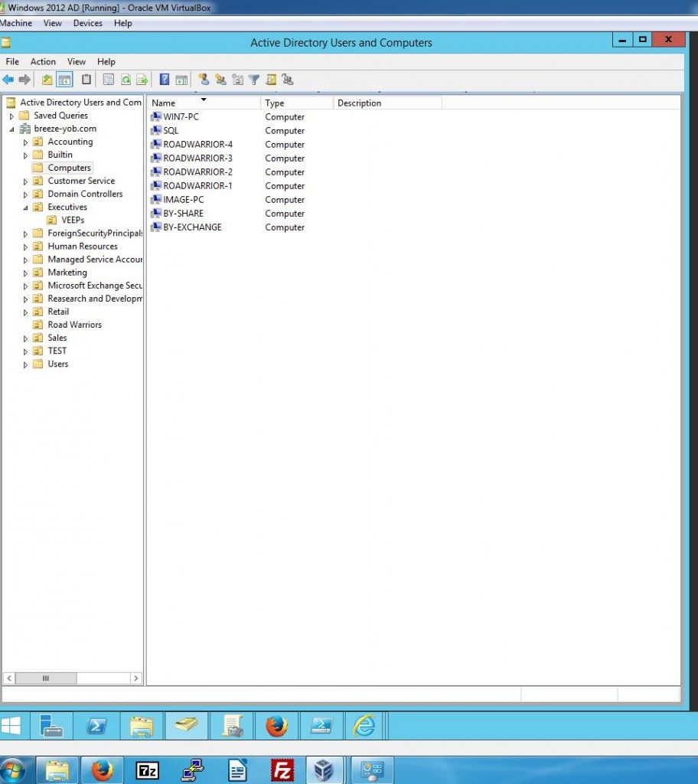Expand the Customer Service OU arrow
The height and width of the screenshot is (784, 698).
point(25,181)
